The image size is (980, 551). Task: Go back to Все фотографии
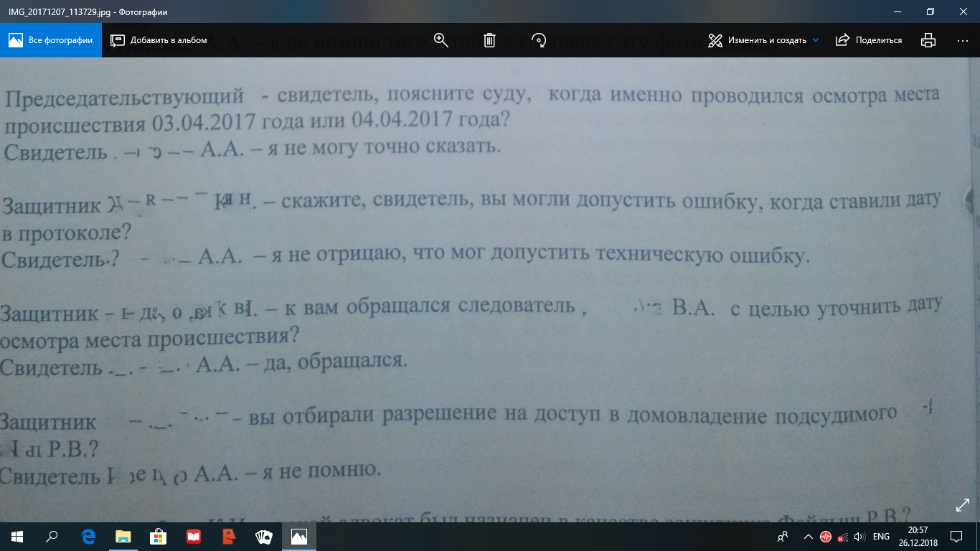click(x=51, y=40)
